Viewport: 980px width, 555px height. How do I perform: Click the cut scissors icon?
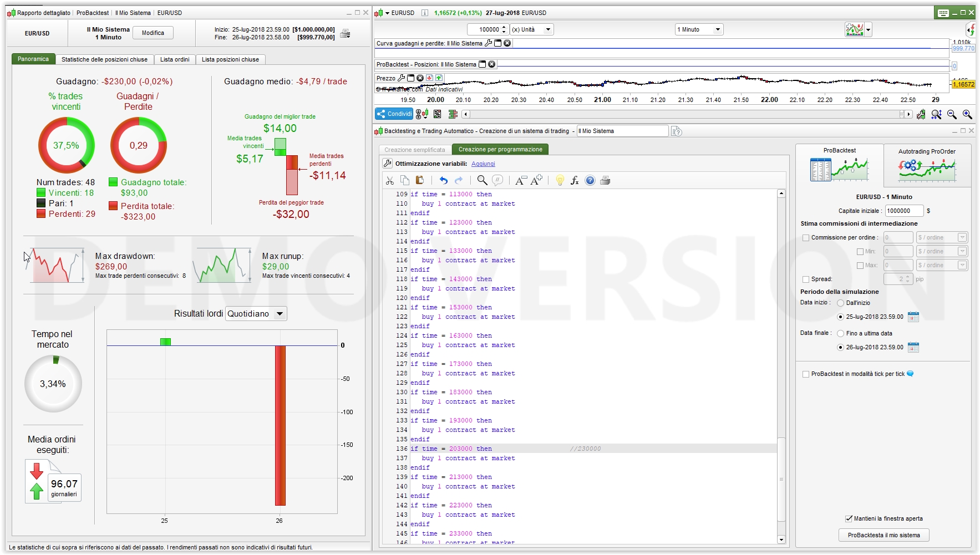[390, 180]
